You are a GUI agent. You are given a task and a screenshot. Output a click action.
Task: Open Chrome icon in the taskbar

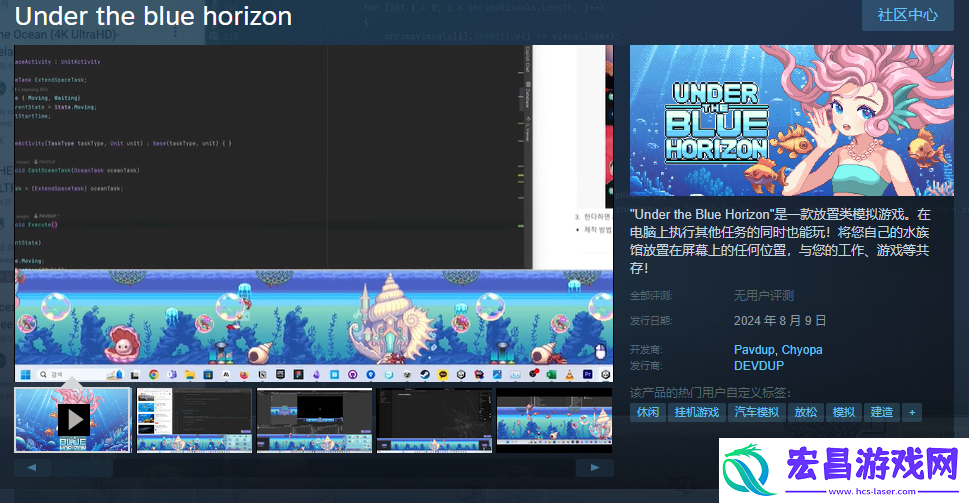tap(154, 374)
